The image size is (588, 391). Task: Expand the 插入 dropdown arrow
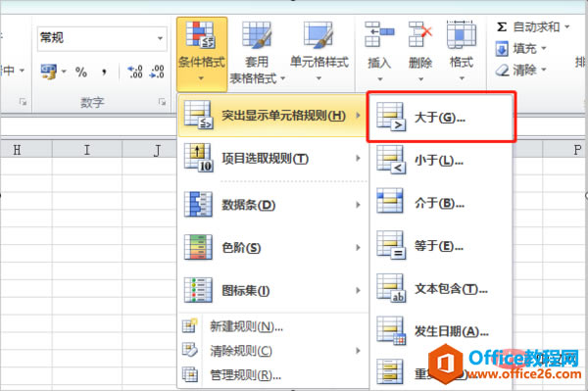(380, 78)
